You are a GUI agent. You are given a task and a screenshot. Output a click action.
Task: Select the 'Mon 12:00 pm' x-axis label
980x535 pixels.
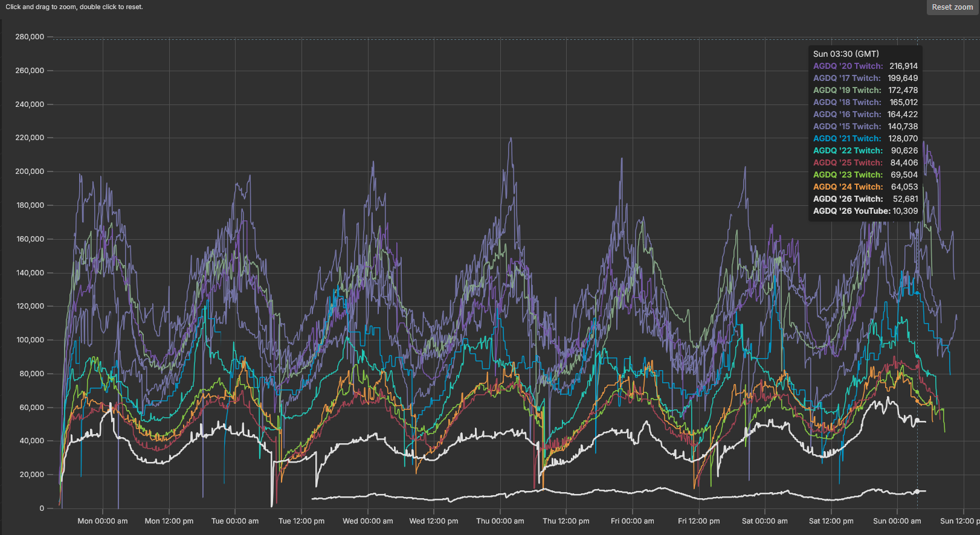(x=169, y=521)
